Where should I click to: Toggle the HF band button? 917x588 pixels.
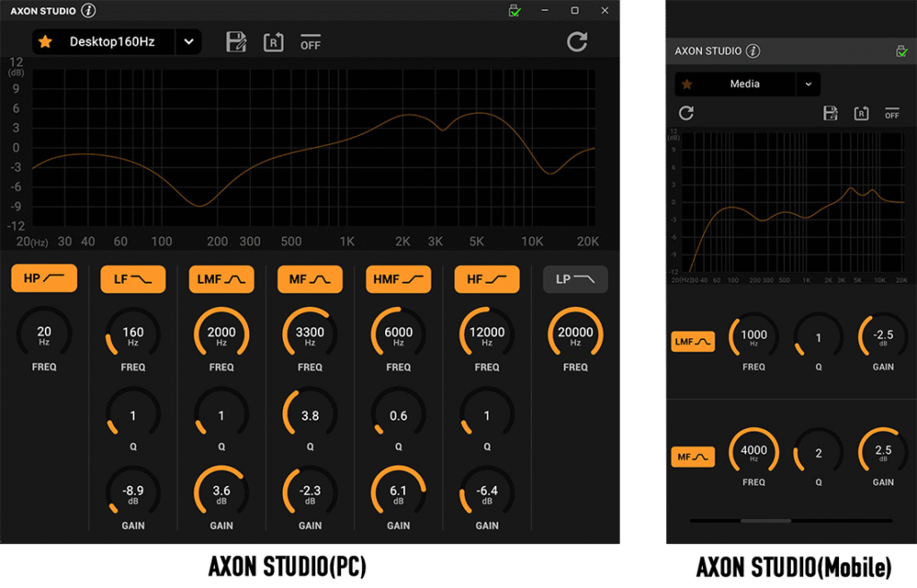pos(486,279)
